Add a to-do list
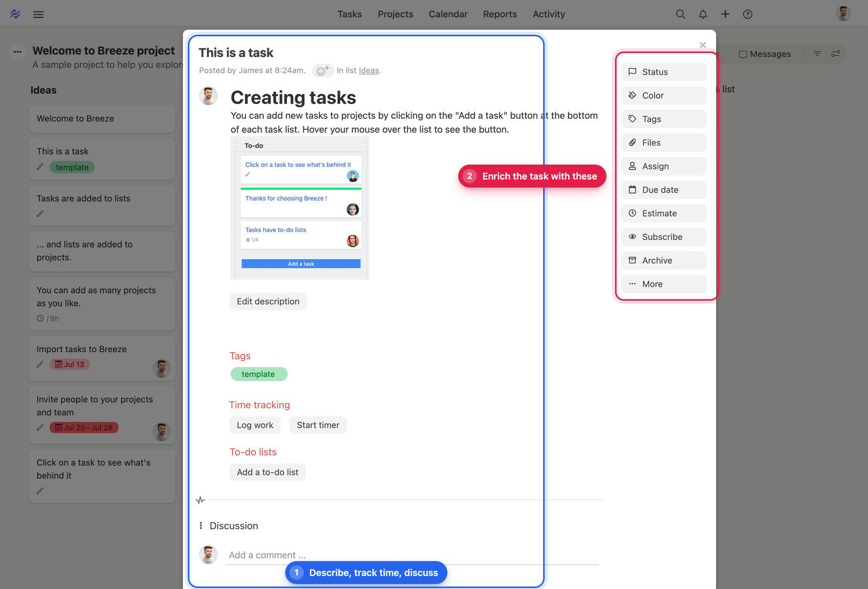 pyautogui.click(x=267, y=472)
